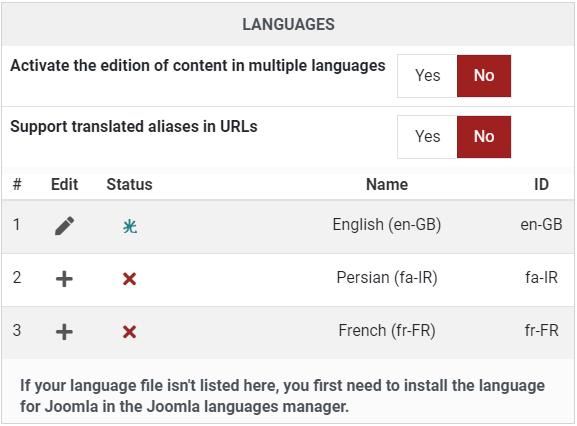Select the English (en-GB) name cell

[387, 224]
